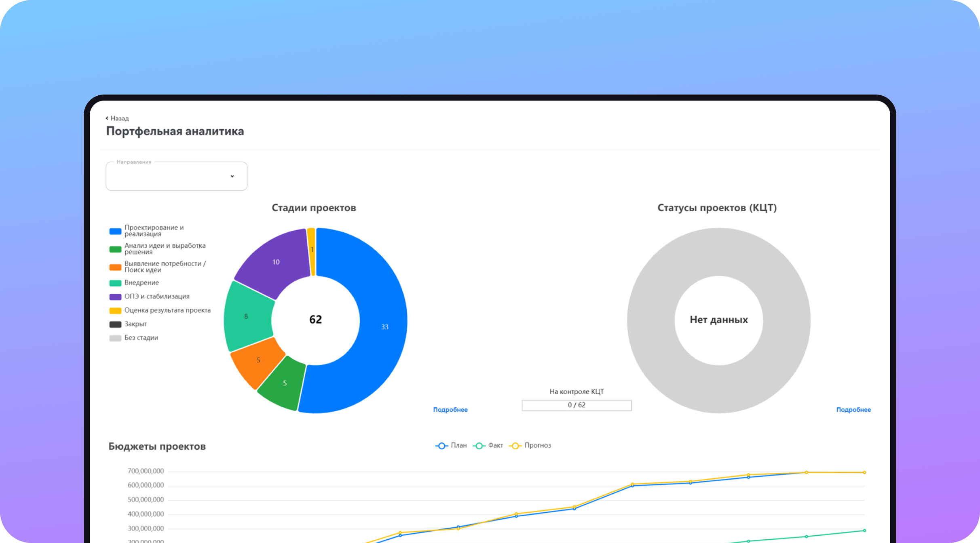Toggle Факт series marker in legend
The height and width of the screenshot is (543, 980).
[479, 446]
